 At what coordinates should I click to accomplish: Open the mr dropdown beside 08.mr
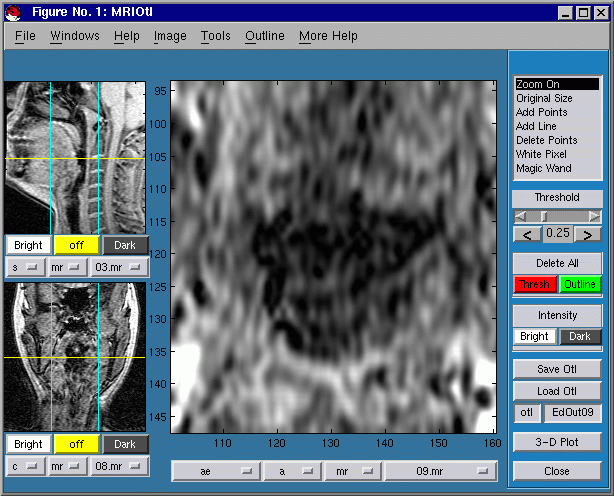[67, 466]
